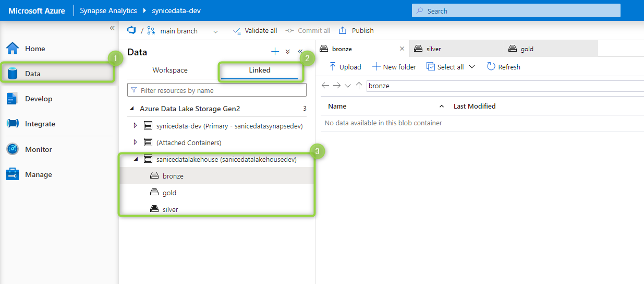644x284 pixels.
Task: Select sanicedatalakehouse storage account
Action: coord(226,159)
